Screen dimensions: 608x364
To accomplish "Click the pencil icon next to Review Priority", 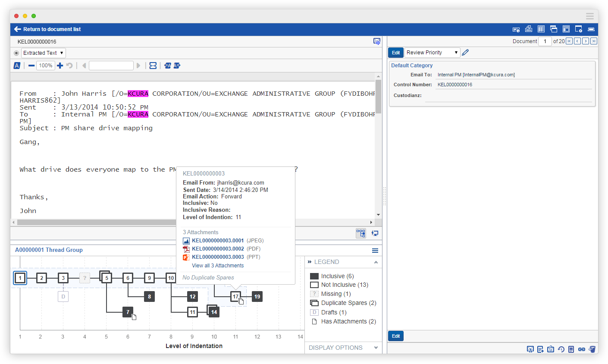I will click(465, 53).
